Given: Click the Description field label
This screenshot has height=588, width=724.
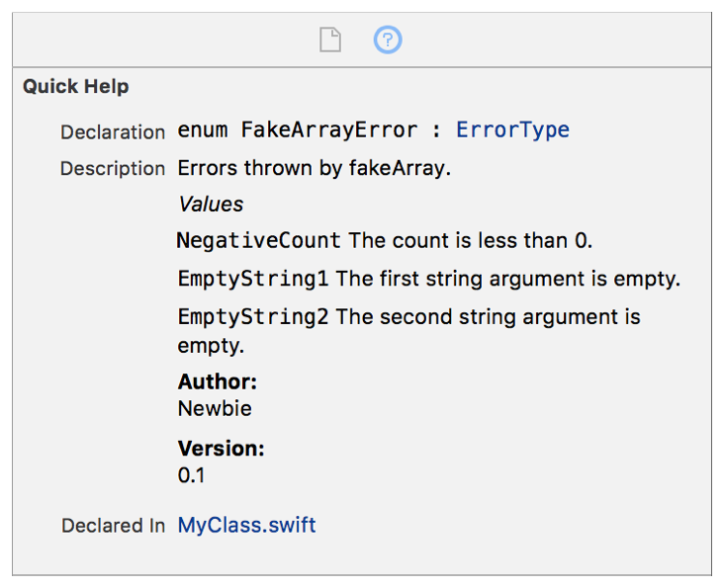Looking at the screenshot, I should [x=112, y=168].
